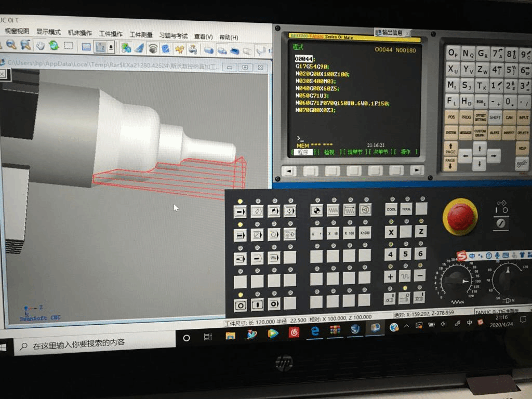
Task: Click the Windows taskbar search box
Action: point(95,343)
